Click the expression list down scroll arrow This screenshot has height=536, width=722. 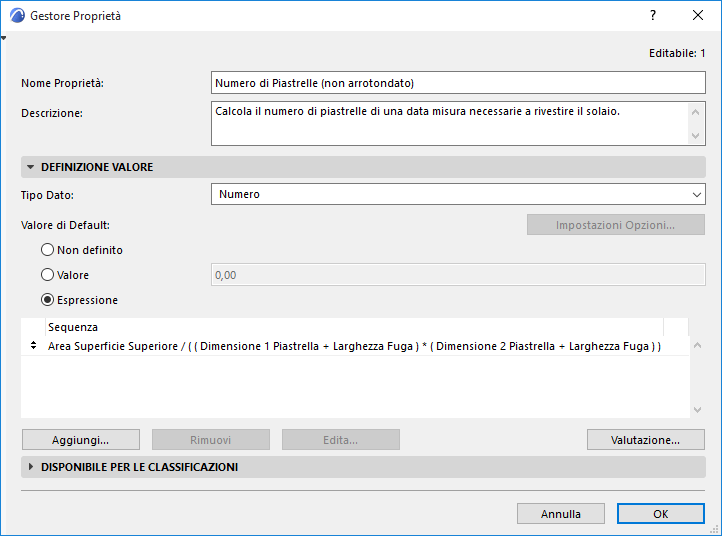click(x=698, y=409)
